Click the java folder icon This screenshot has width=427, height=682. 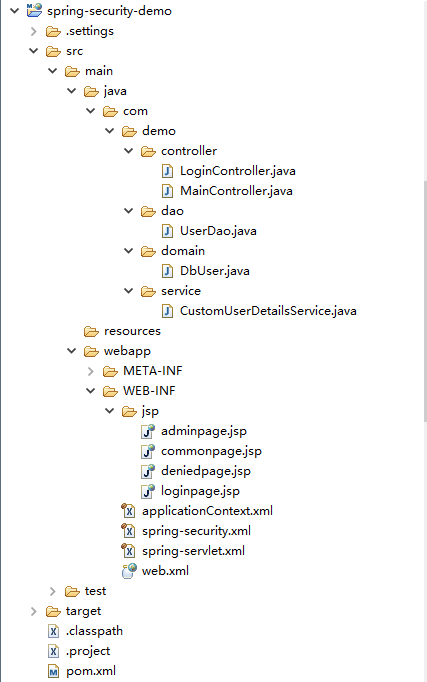[91, 91]
